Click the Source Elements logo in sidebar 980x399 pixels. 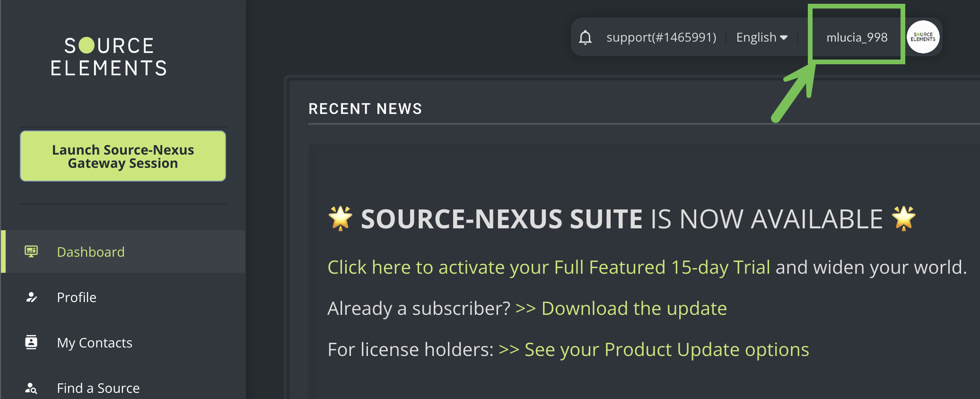[x=109, y=57]
